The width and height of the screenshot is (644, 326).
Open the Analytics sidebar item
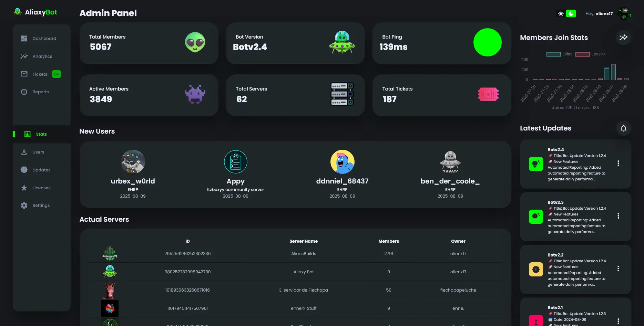(x=42, y=56)
